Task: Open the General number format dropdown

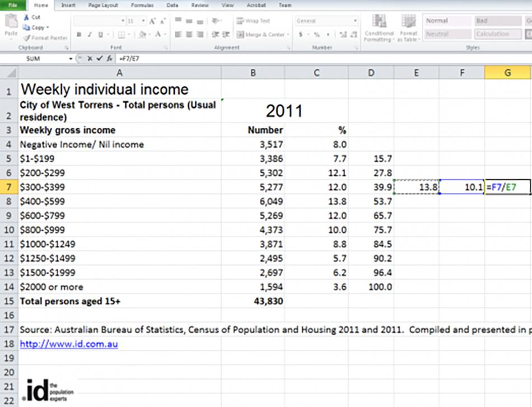Action: pos(355,21)
